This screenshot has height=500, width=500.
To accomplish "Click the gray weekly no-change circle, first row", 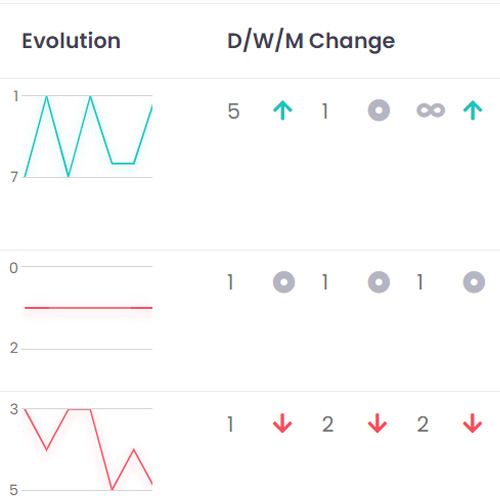I will click(379, 110).
